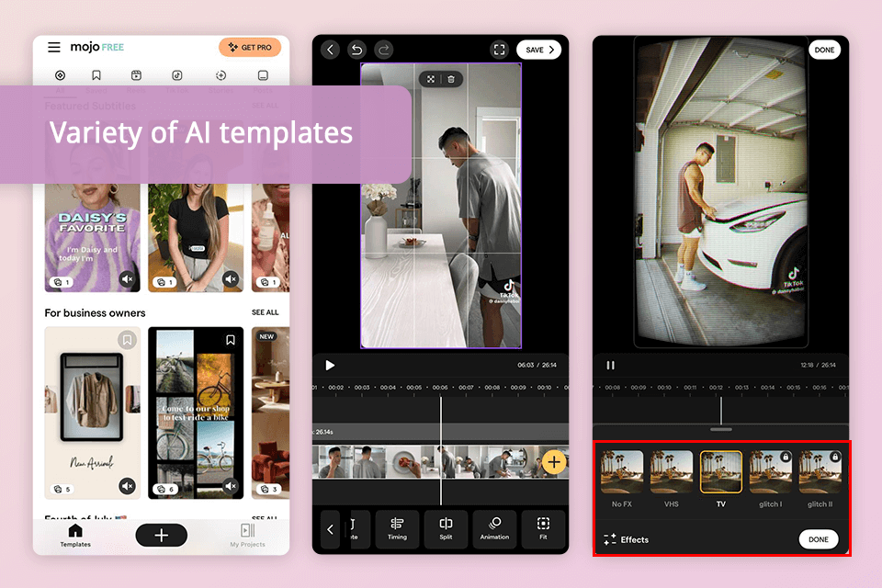Toggle fullscreen preview in editor
Viewport: 882px width, 588px height.
point(499,50)
